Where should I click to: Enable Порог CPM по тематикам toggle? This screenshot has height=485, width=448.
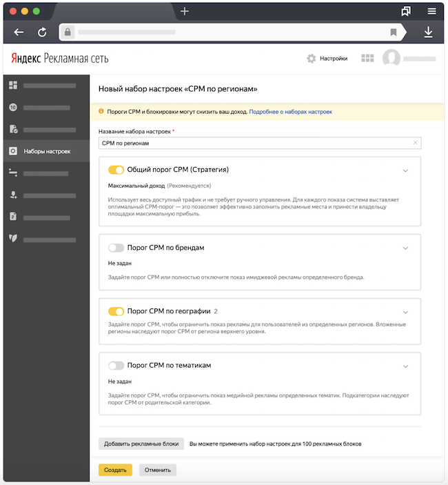point(116,366)
